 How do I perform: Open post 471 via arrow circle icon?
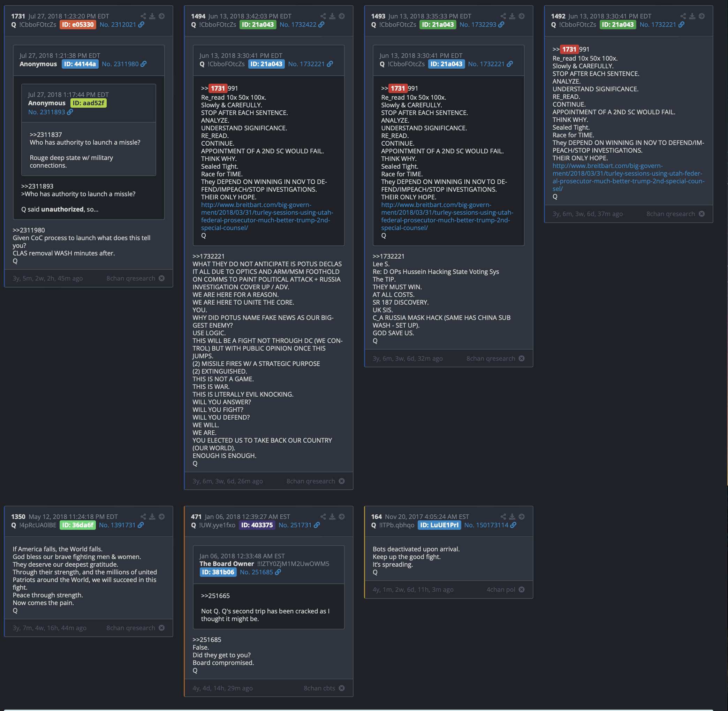click(341, 517)
